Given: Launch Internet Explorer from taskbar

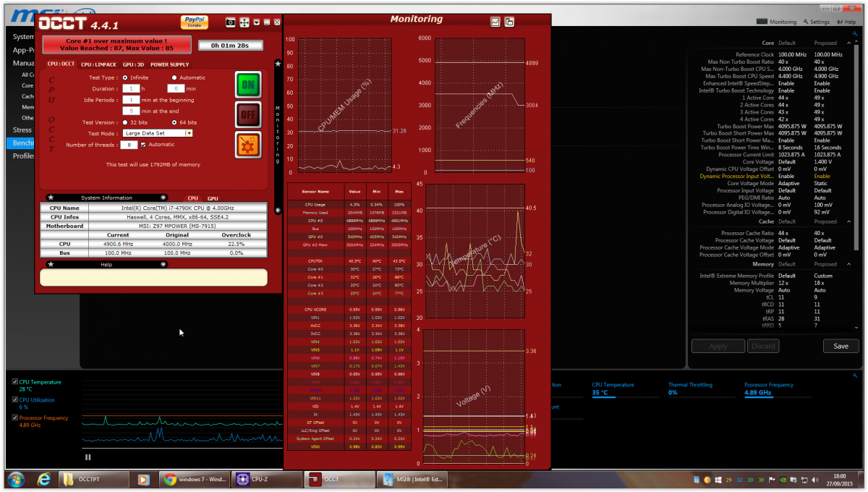Looking at the screenshot, I should click(44, 479).
